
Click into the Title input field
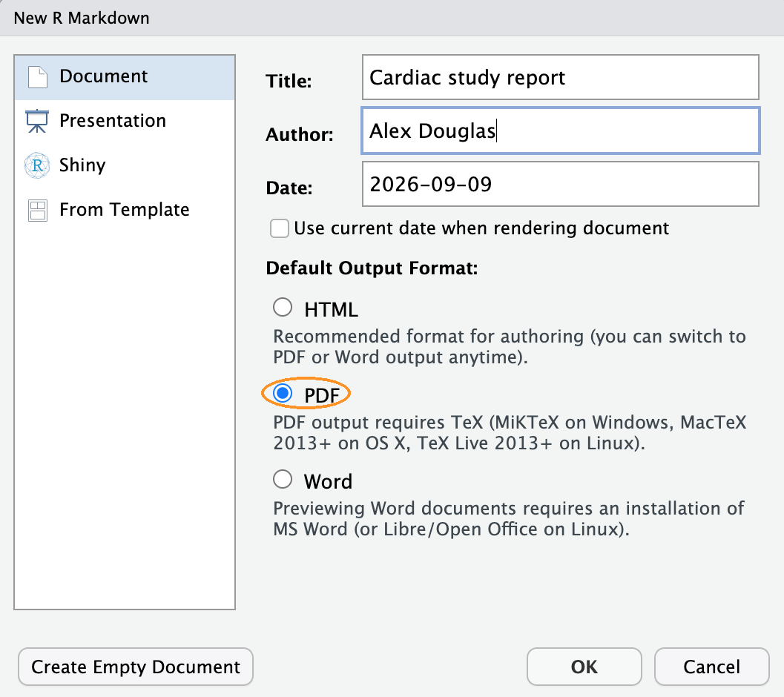tap(561, 78)
